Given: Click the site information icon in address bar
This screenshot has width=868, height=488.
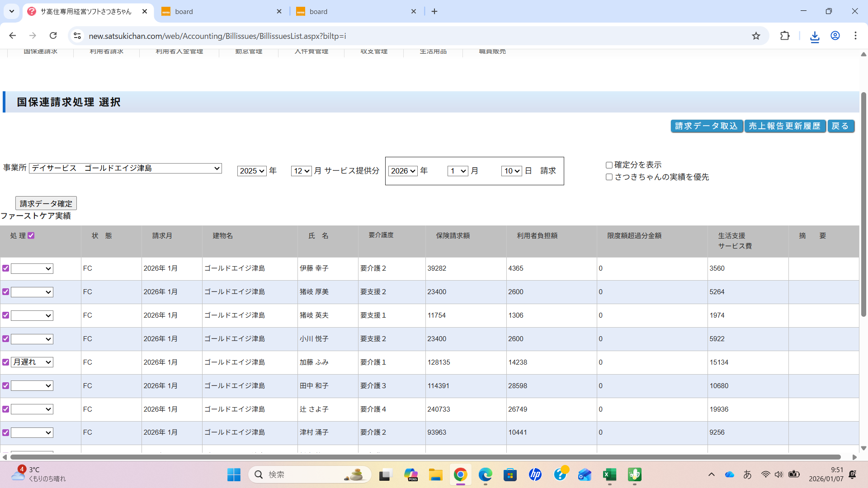Looking at the screenshot, I should (77, 36).
